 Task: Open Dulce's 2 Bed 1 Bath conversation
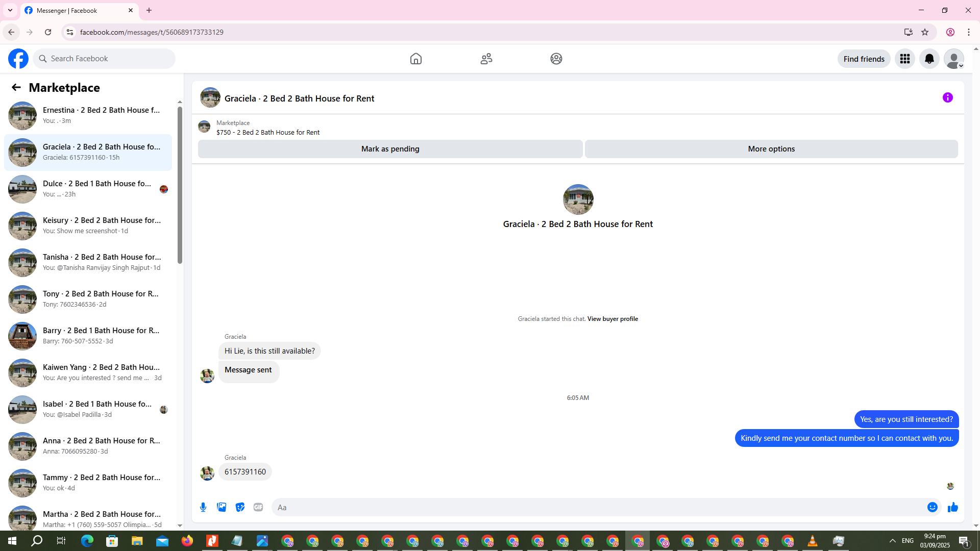point(88,189)
